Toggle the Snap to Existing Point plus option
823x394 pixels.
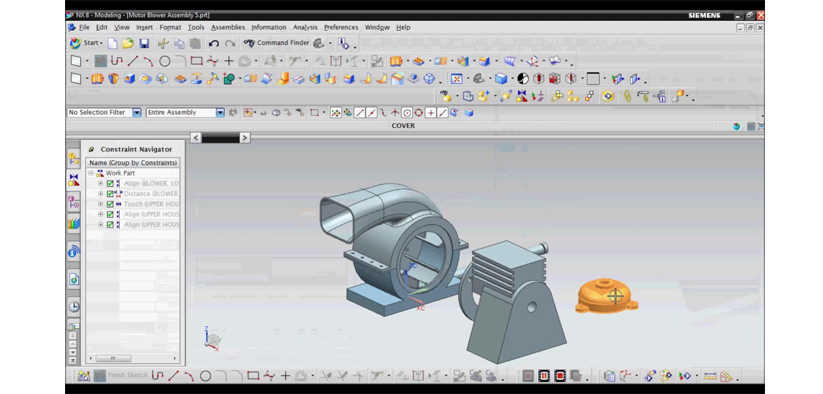430,113
